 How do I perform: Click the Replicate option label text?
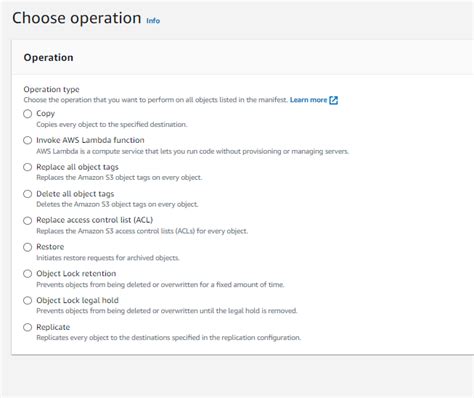point(53,327)
